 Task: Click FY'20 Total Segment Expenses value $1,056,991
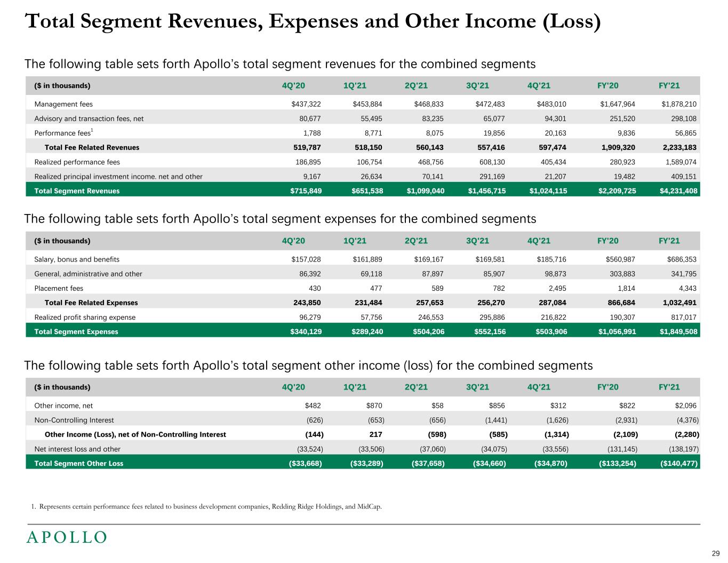pyautogui.click(x=617, y=331)
